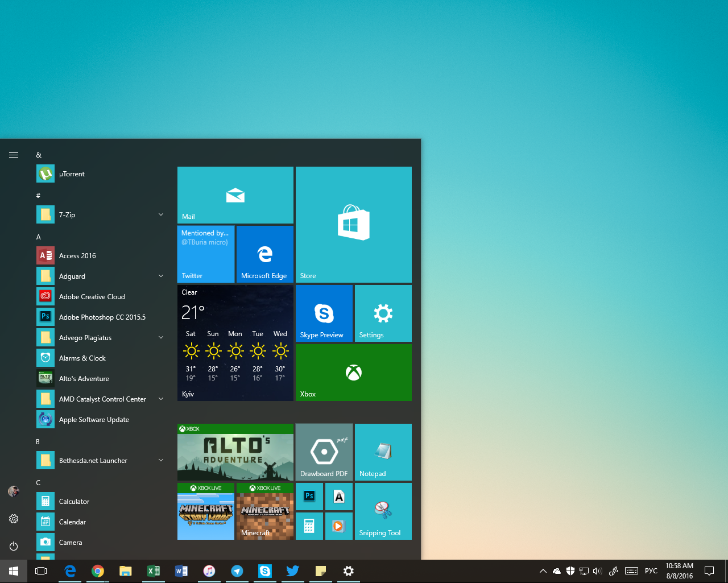The image size is (728, 583).
Task: Click the hamburger menu at Start top
Action: click(14, 155)
